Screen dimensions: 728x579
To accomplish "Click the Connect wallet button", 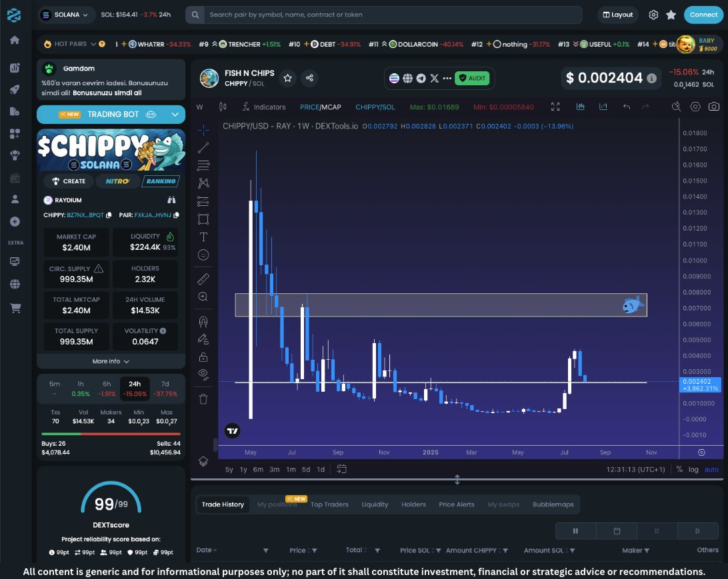I will coord(703,15).
